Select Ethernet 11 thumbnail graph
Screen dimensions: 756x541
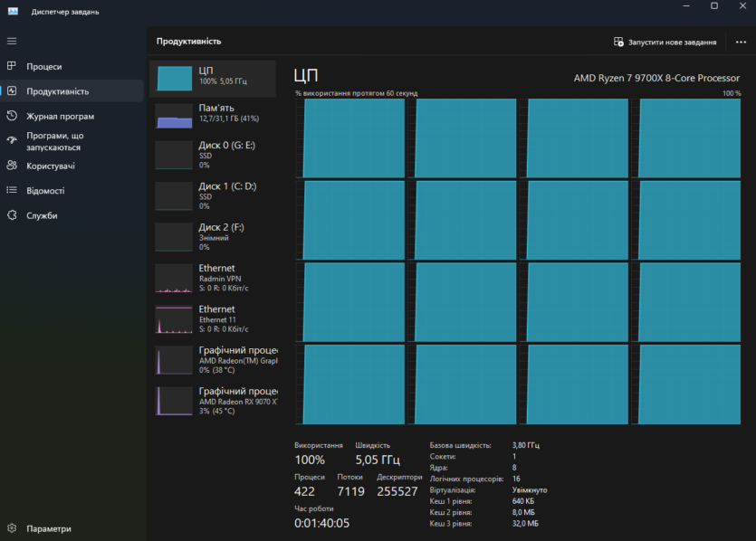click(x=174, y=319)
